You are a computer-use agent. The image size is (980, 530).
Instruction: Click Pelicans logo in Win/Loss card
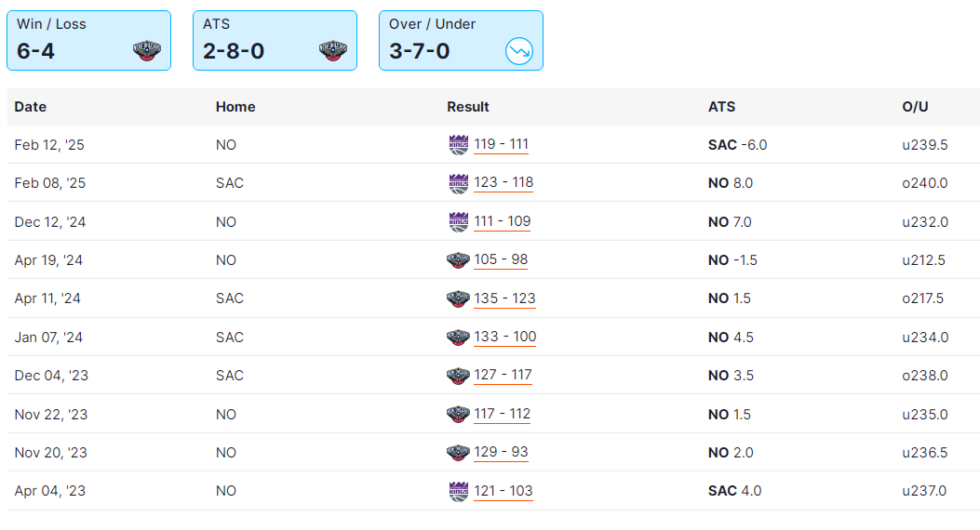coord(147,51)
